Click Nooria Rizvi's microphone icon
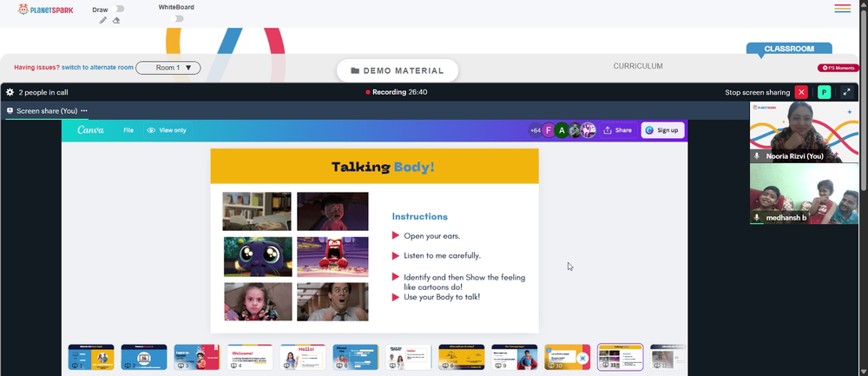Screen dimensions: 868x376 point(757,156)
